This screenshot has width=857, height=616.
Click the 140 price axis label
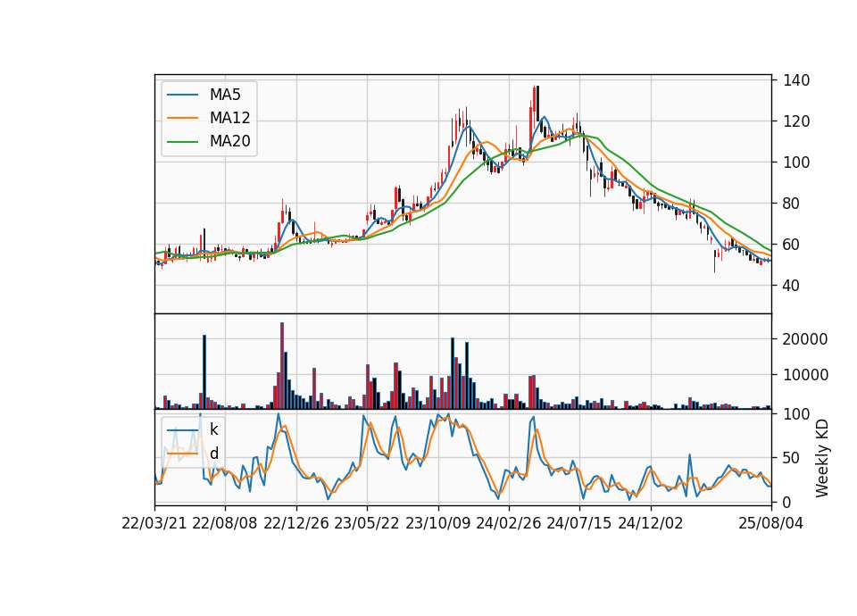(x=795, y=80)
